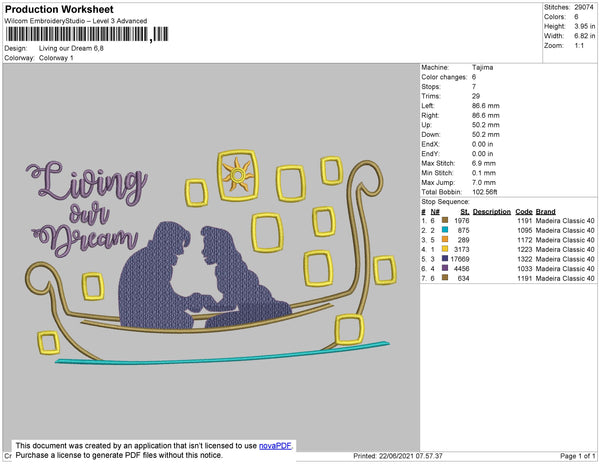Click 'Wilcom EmbroideryStudio – Level 3 Advanced' text
Viewport: 600px width, 464px height.
tap(76, 21)
